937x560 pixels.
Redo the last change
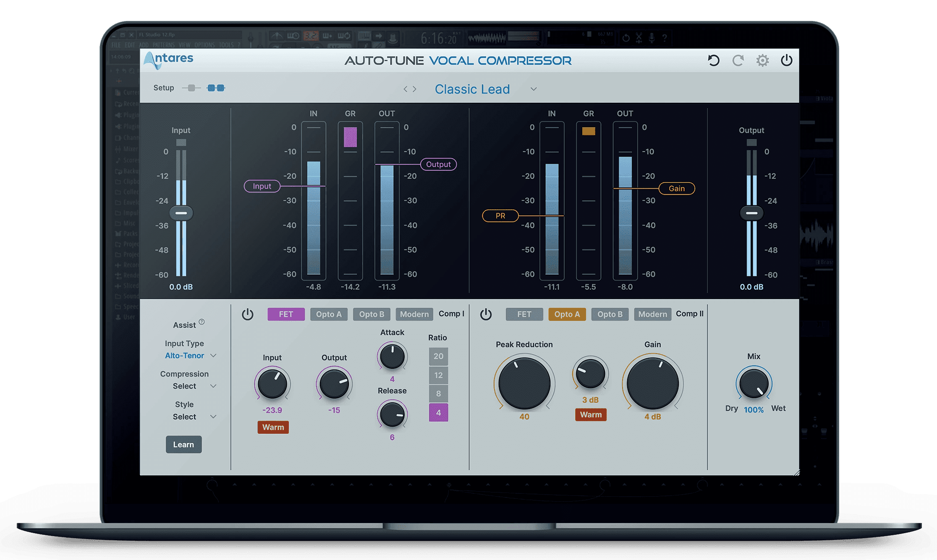click(x=738, y=60)
